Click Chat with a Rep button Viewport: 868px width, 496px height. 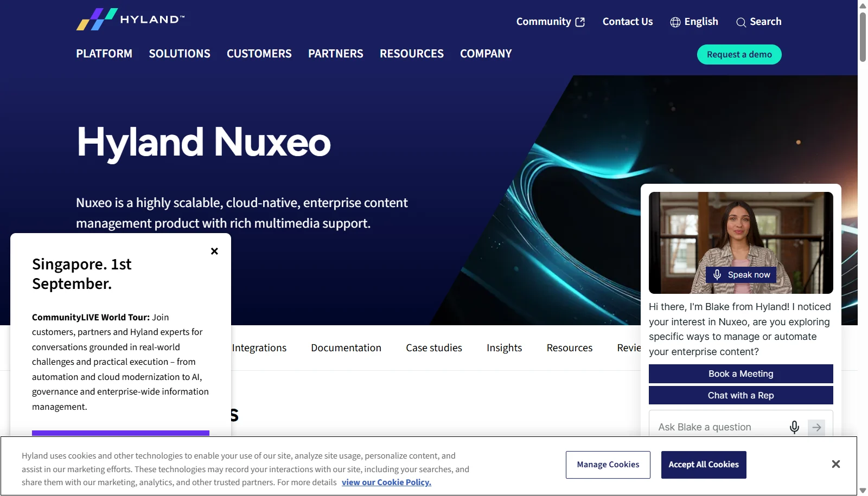pos(741,395)
